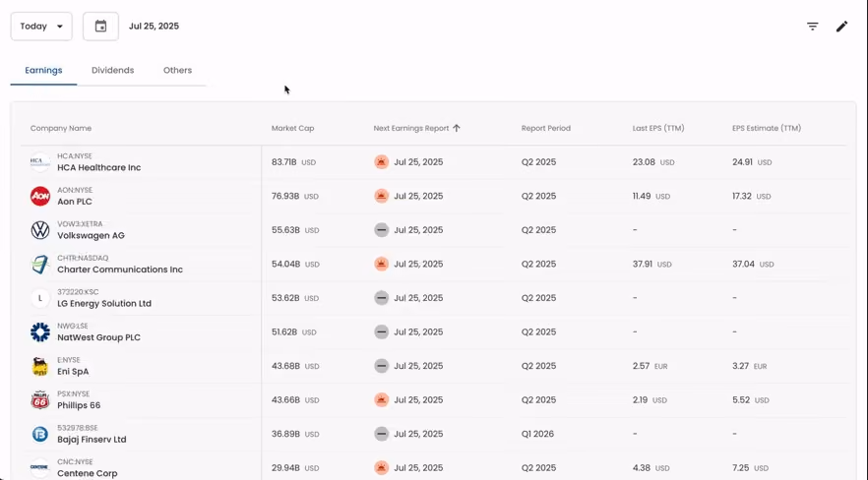Click the Aon PLC logo
This screenshot has height=480, width=868.
point(39,196)
